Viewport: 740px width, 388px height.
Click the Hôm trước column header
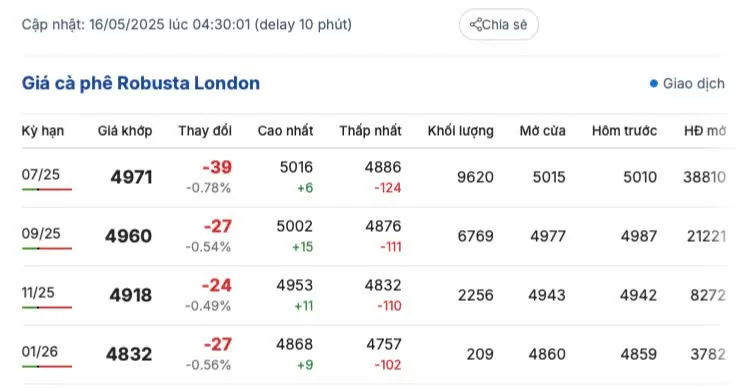pyautogui.click(x=624, y=131)
